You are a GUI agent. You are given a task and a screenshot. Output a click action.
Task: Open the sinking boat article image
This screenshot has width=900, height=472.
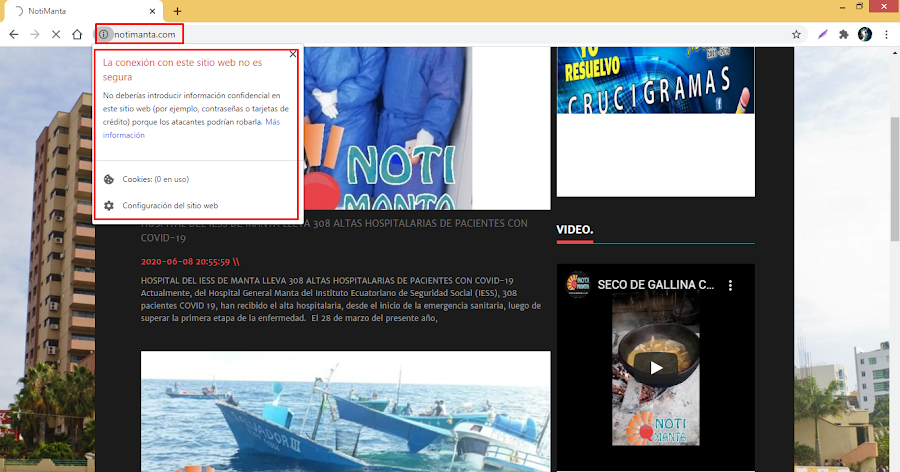pyautogui.click(x=346, y=412)
